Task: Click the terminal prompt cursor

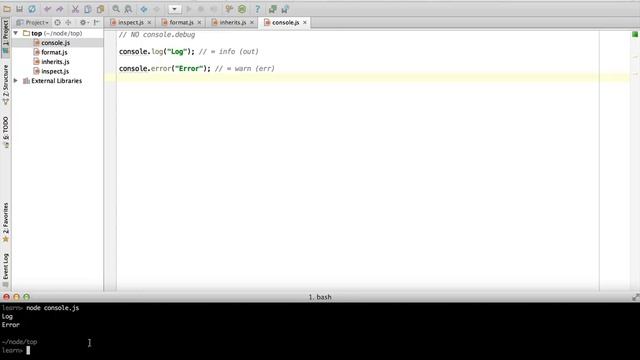Action: point(28,350)
